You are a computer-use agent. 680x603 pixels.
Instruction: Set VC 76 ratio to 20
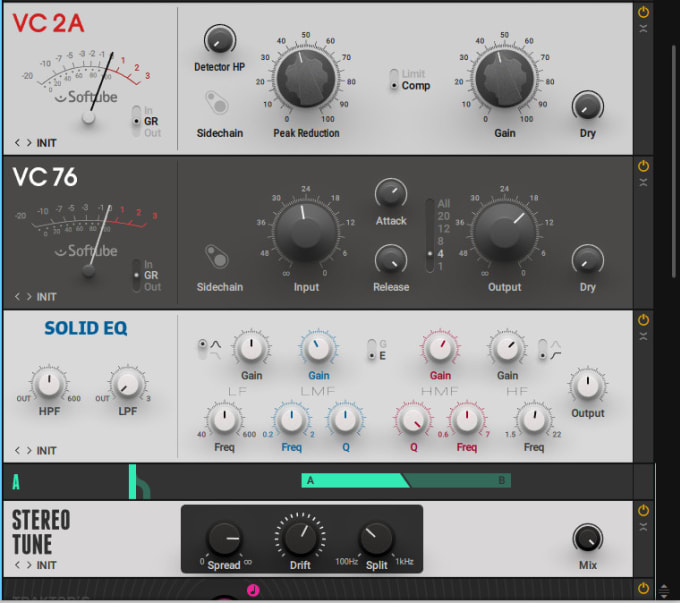tap(444, 216)
